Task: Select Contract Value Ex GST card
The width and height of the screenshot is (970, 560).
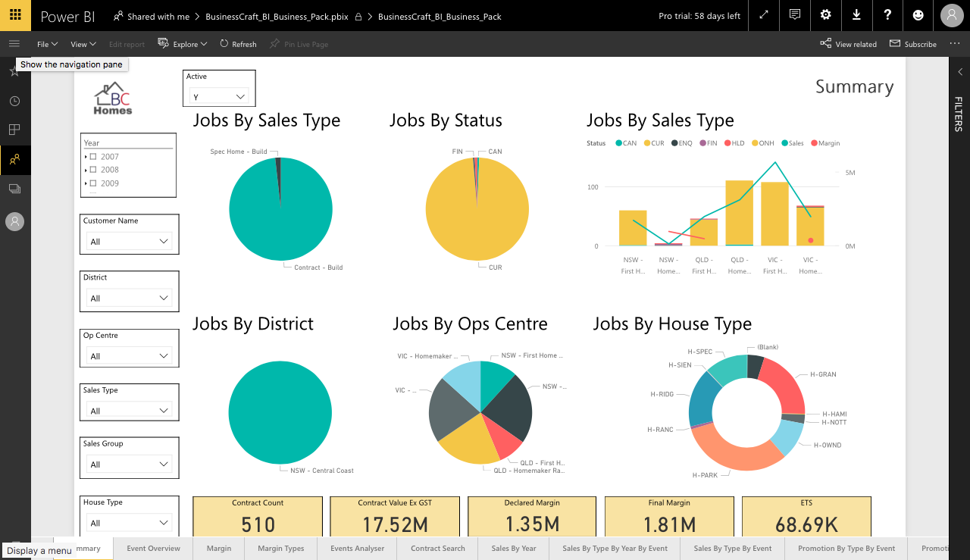Action: (x=395, y=516)
